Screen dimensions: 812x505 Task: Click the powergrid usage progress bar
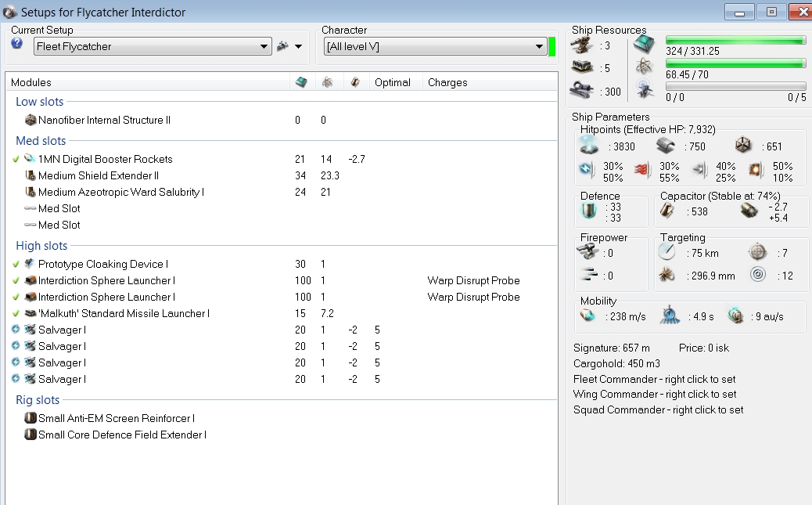(x=735, y=63)
